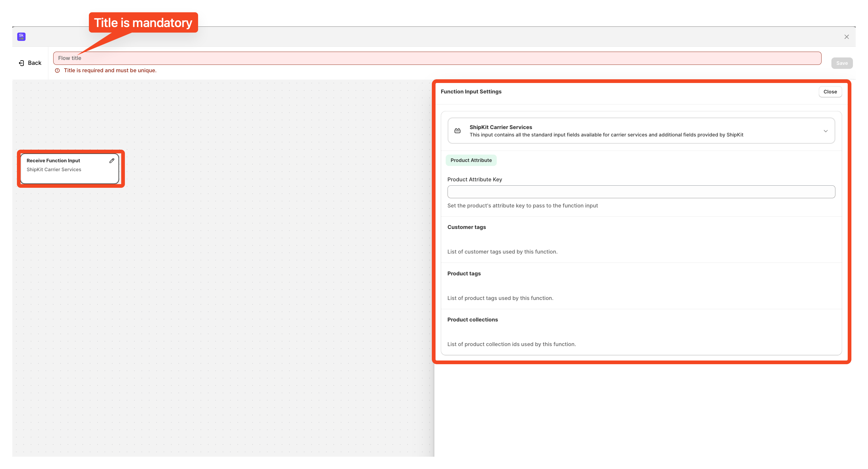Go Back to the previous page
868x469 pixels.
coord(34,63)
